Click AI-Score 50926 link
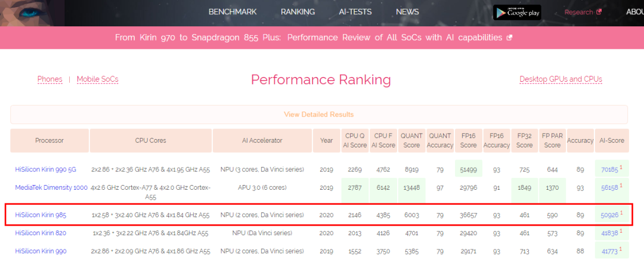Viewport: 644px width, 259px height. click(x=609, y=215)
